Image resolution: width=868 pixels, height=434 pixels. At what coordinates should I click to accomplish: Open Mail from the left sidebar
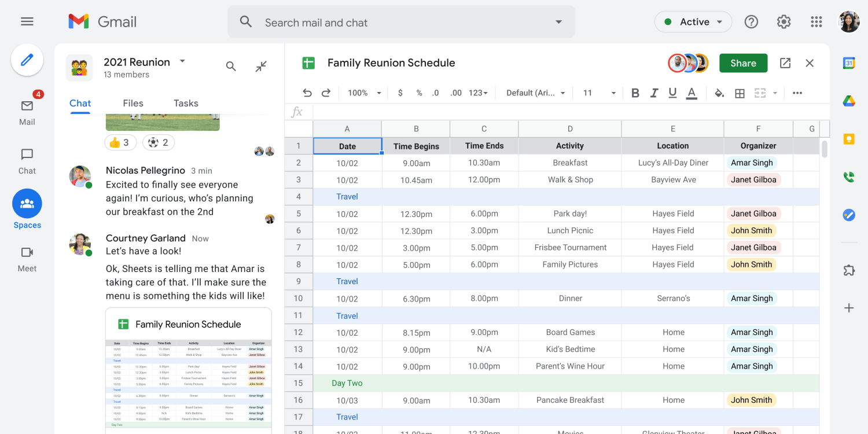(27, 112)
